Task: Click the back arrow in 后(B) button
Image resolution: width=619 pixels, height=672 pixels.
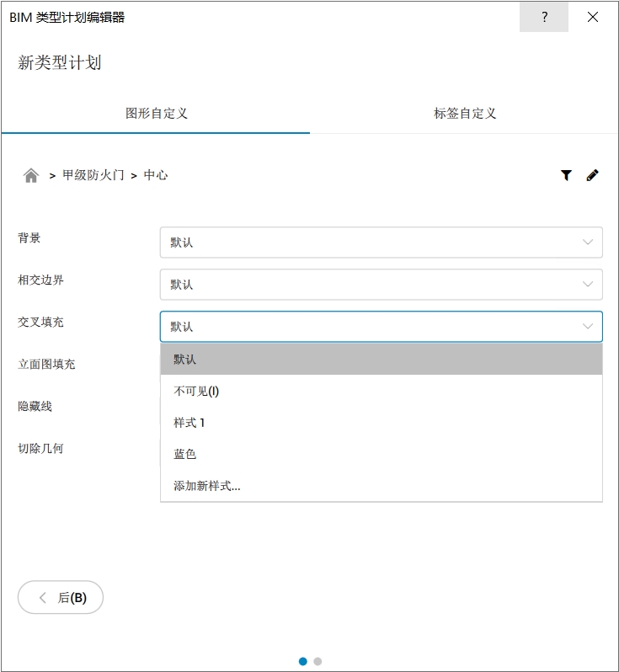Action: tap(43, 597)
